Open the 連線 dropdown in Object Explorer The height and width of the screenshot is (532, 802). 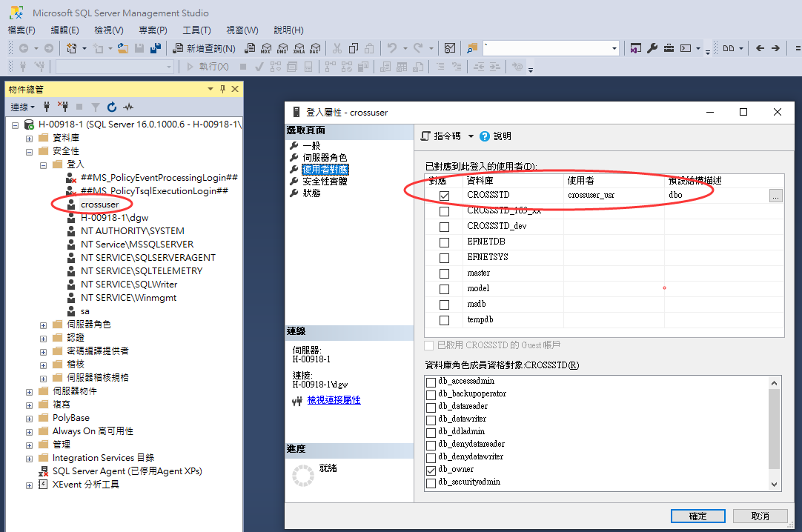[22, 107]
